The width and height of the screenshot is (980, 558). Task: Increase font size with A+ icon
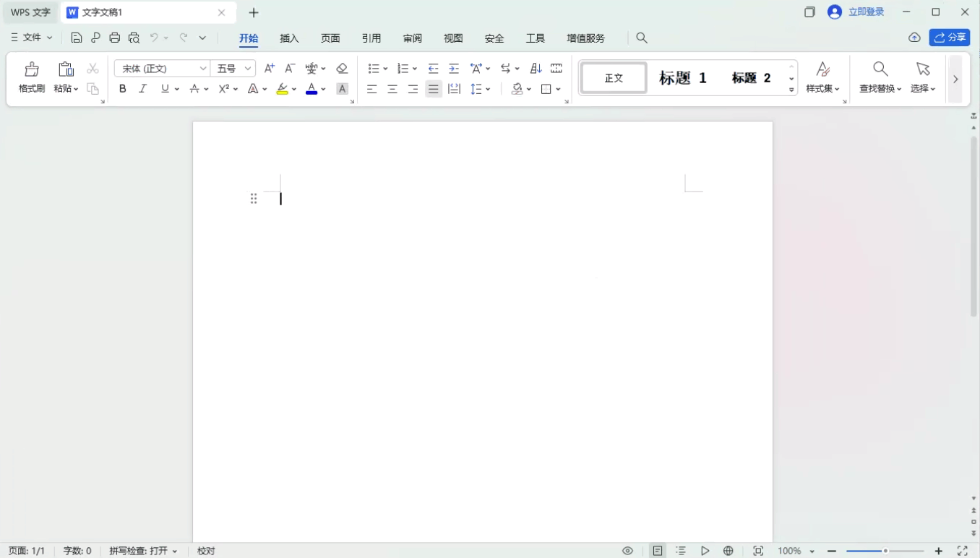click(x=270, y=69)
